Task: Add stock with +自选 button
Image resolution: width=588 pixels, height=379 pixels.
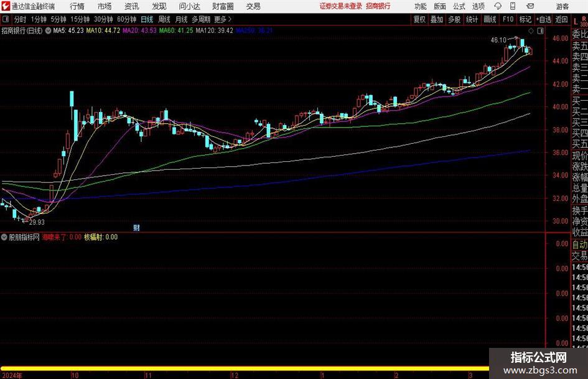Action: (x=543, y=19)
